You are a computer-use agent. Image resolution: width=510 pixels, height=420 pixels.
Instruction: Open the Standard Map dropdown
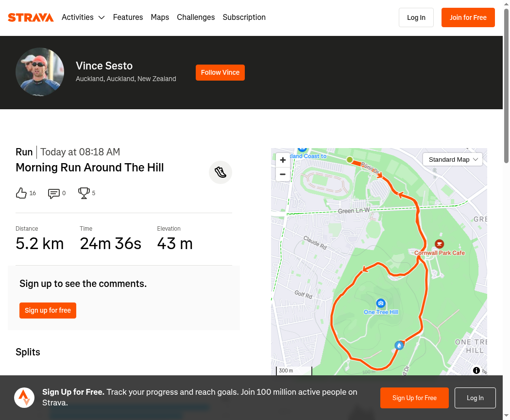pos(452,160)
